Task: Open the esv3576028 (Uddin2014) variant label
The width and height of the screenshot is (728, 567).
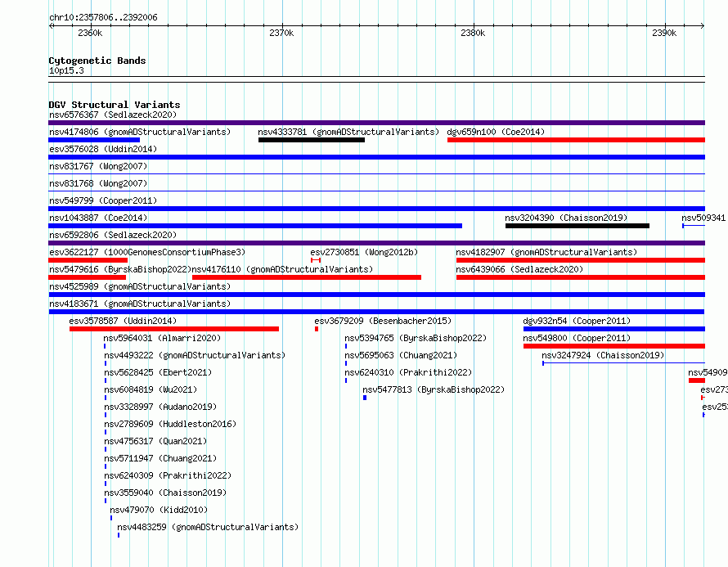Action: [x=103, y=149]
